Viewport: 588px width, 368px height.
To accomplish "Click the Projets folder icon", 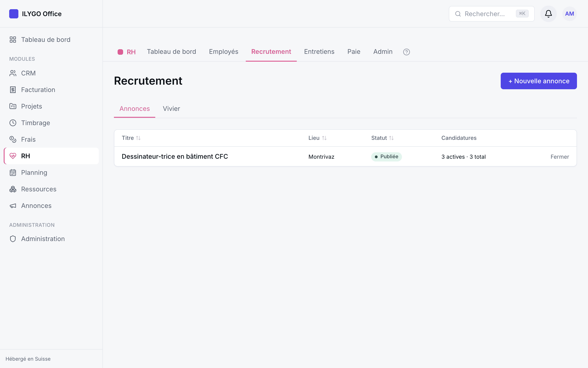I will coord(13,106).
